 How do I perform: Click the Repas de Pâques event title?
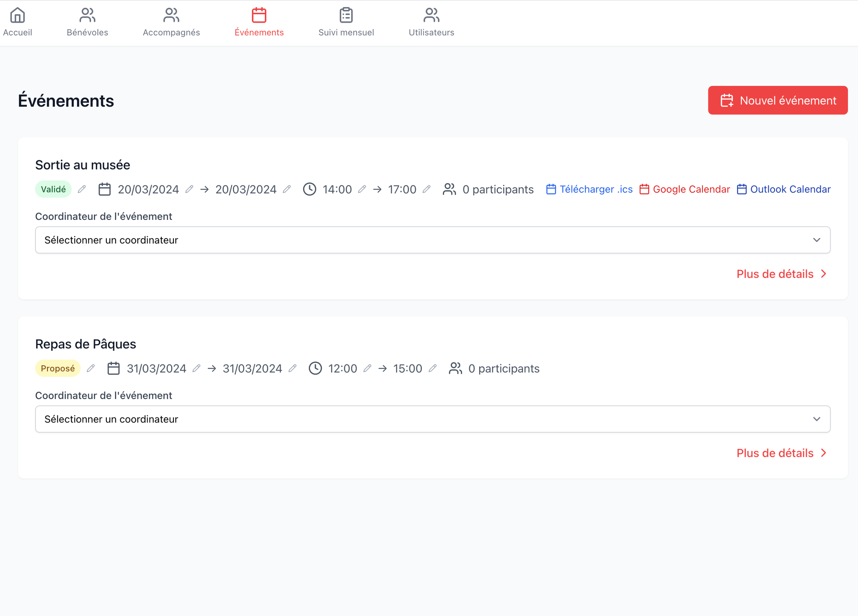(85, 344)
